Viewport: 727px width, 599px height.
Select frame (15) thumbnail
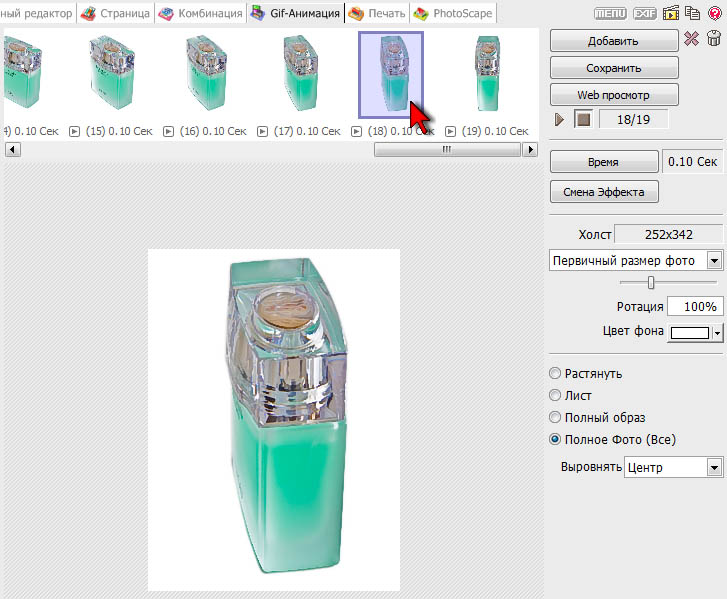[112, 73]
